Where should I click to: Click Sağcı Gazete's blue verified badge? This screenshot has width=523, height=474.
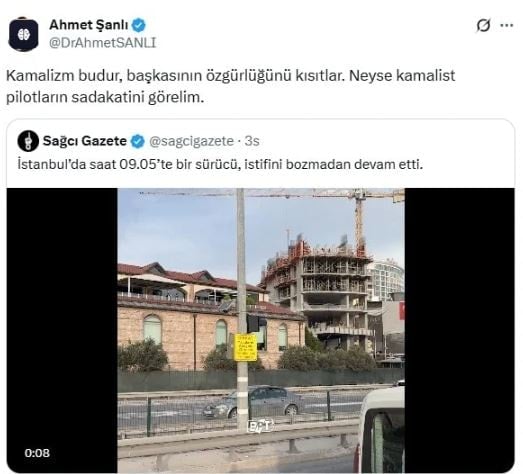tap(137, 141)
